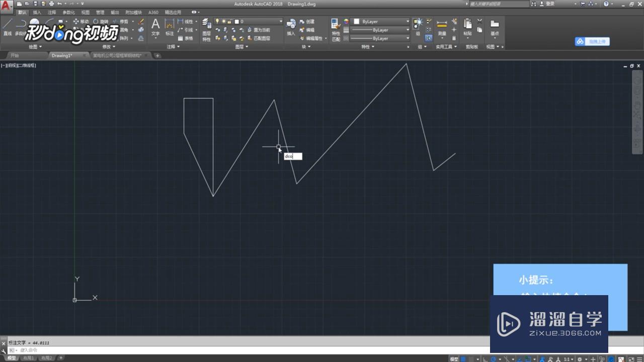Expand the Annotation (注释) panel

pos(173,47)
